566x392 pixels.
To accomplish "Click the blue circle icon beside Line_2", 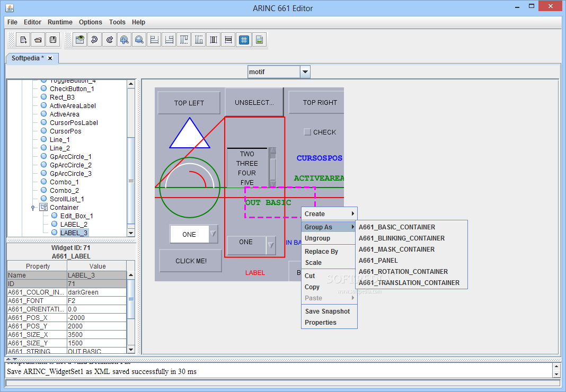I will point(43,148).
